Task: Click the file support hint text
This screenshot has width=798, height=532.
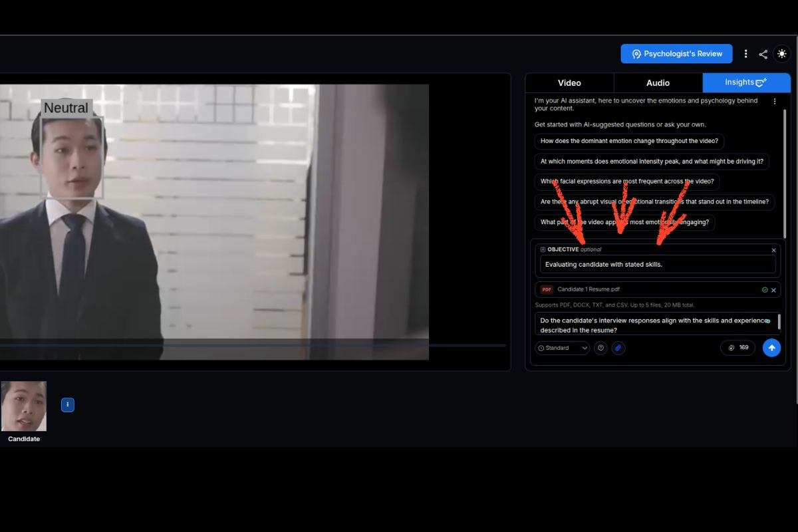Action: coord(614,305)
